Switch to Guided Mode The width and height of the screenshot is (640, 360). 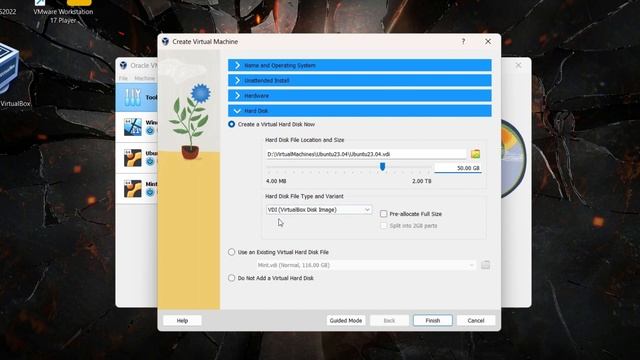click(x=346, y=320)
